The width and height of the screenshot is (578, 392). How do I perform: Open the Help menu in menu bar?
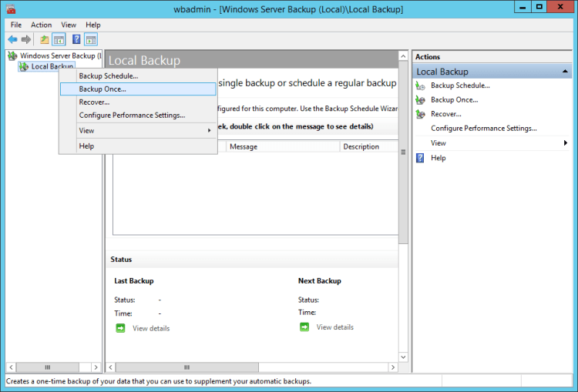tap(93, 25)
